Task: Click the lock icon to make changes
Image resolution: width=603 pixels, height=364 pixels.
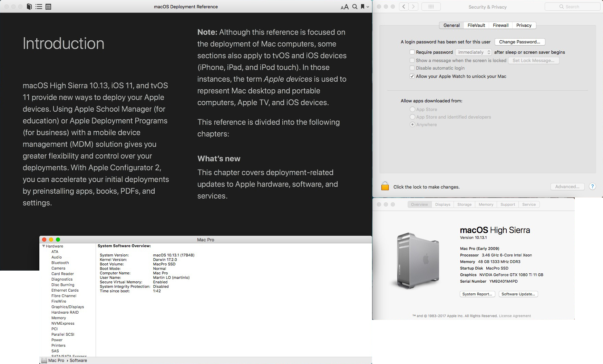Action: click(x=385, y=186)
